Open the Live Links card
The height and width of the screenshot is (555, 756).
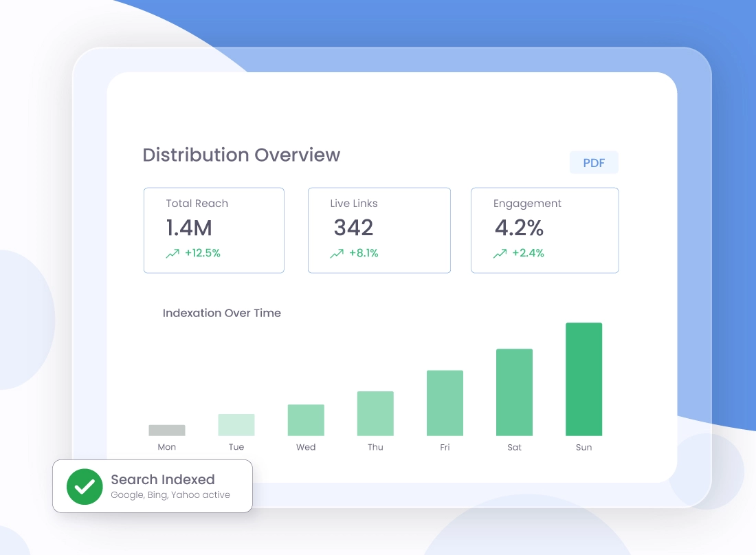pos(379,230)
